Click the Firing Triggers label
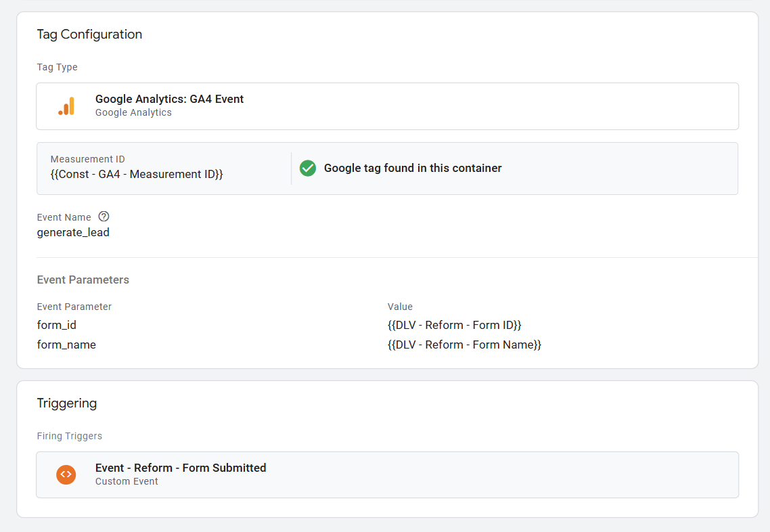770x532 pixels. tap(69, 436)
